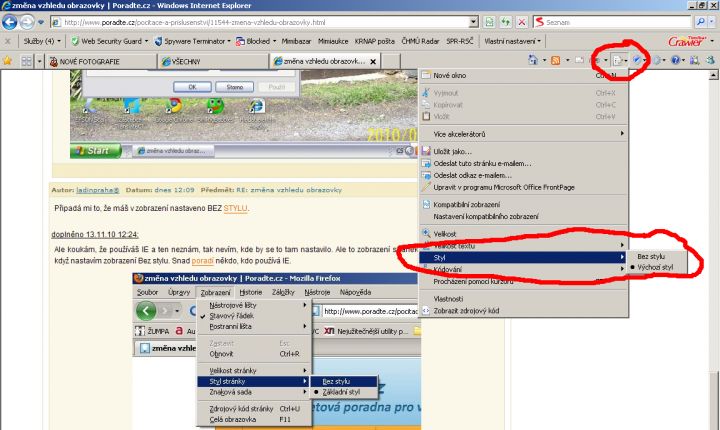Click the Mimibazar toolbar link
The image size is (720, 430).
pos(296,41)
